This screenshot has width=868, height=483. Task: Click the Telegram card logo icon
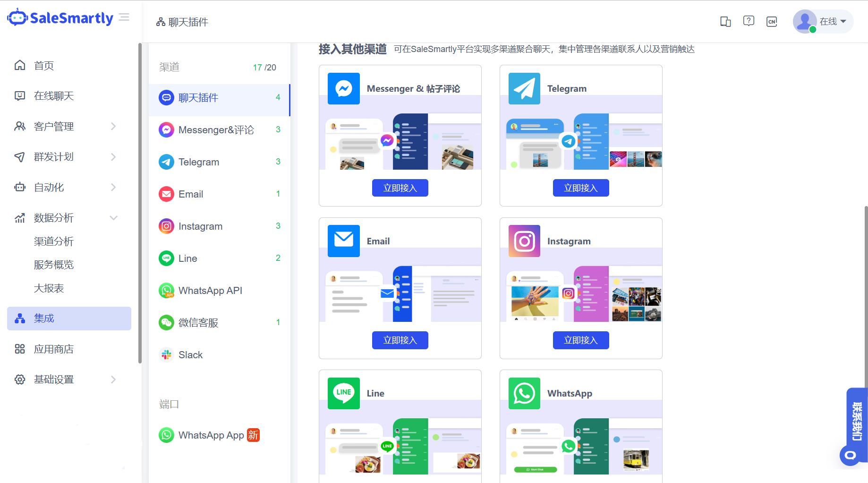point(524,88)
